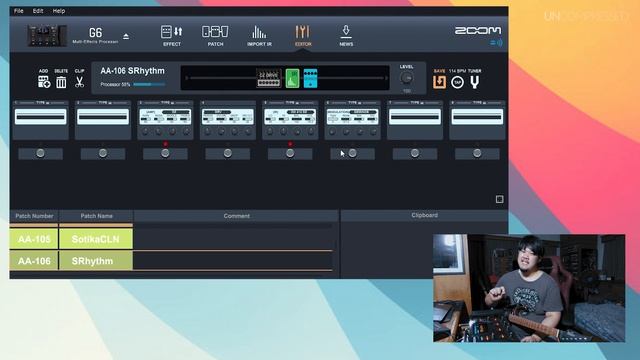The width and height of the screenshot is (640, 360).
Task: Click the ZOOM logo
Action: click(x=478, y=31)
